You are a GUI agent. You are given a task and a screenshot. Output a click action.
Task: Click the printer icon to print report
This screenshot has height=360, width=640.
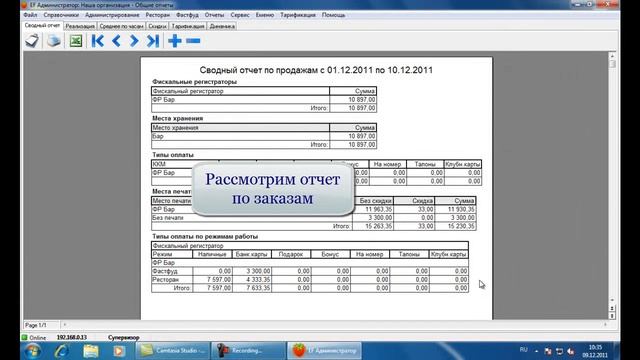54,41
